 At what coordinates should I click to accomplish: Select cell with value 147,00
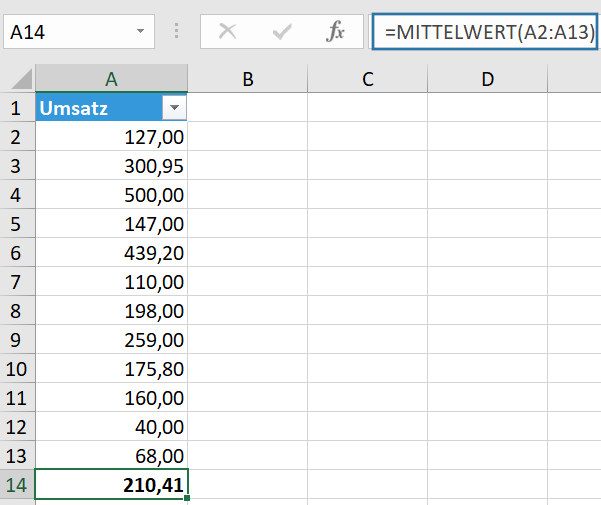[112, 223]
